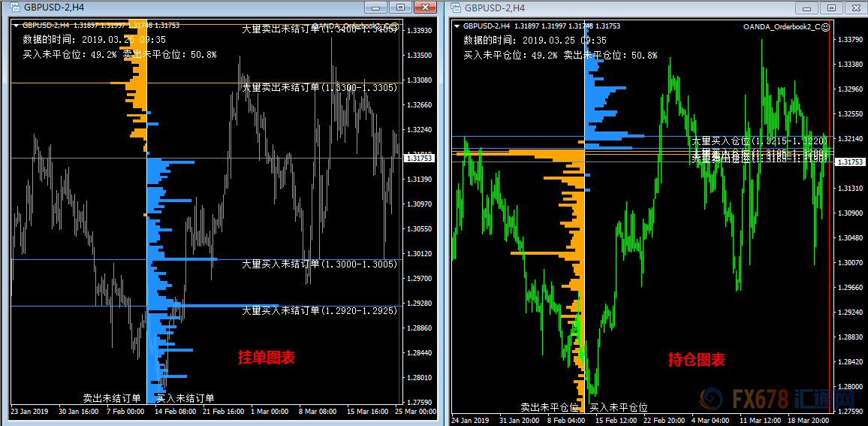Click the red 挂单图表 text label
Screen dimensions: 868x426
[x=266, y=358]
